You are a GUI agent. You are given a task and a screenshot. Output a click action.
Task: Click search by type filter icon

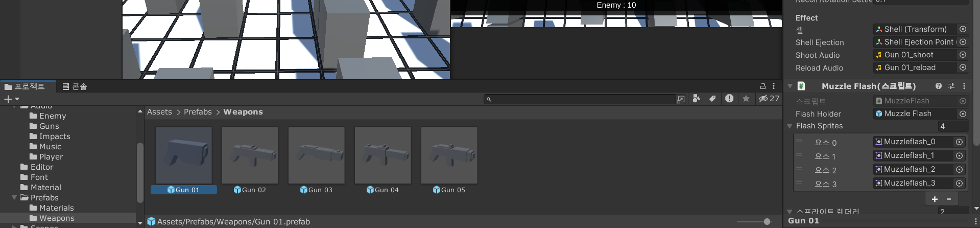(696, 99)
